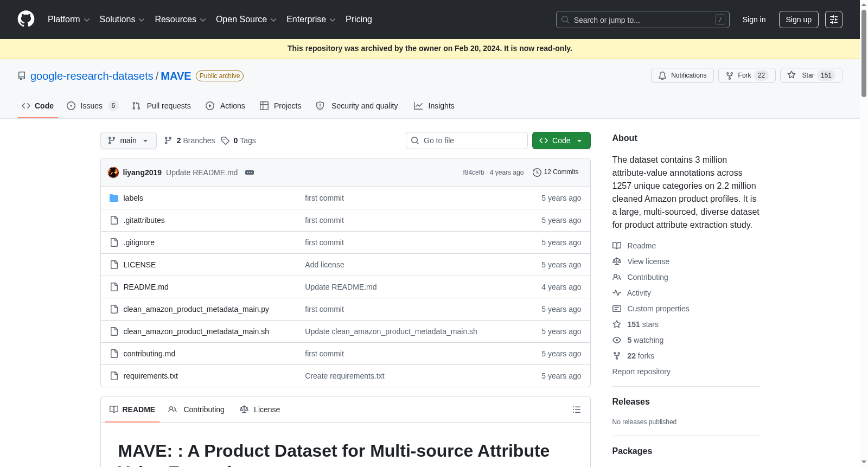Screen dimensions: 868x467
Task: Open the google-research-datasets owner link
Action: pos(92,76)
